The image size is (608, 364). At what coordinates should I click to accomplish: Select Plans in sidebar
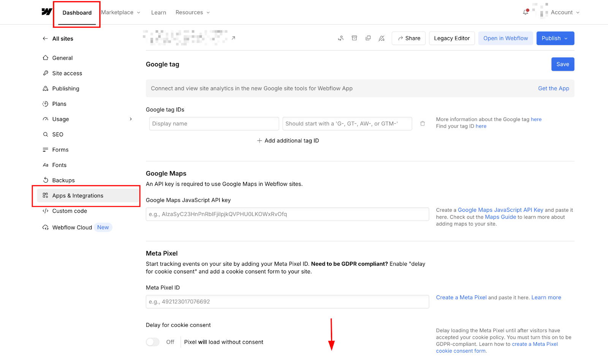tap(59, 104)
